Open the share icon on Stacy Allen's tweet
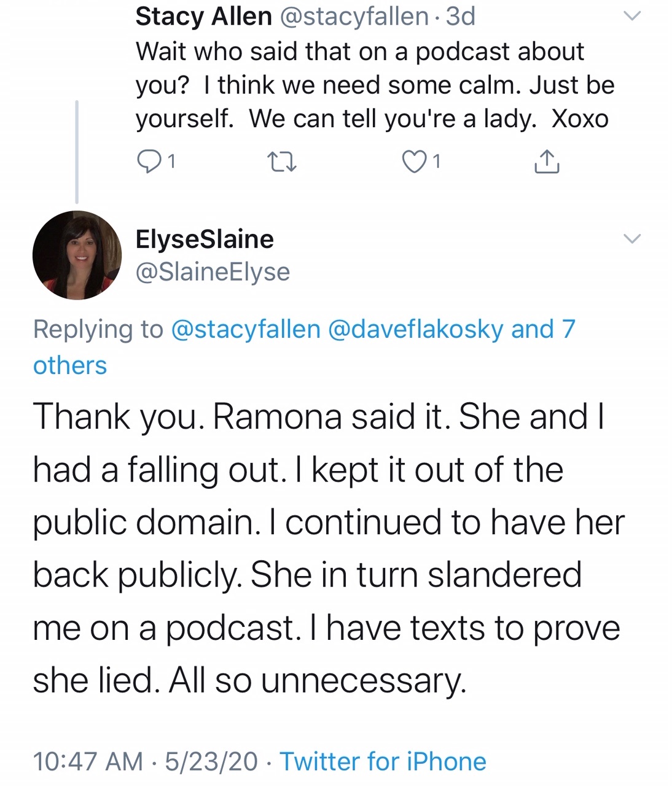The width and height of the screenshot is (672, 786). tap(547, 161)
